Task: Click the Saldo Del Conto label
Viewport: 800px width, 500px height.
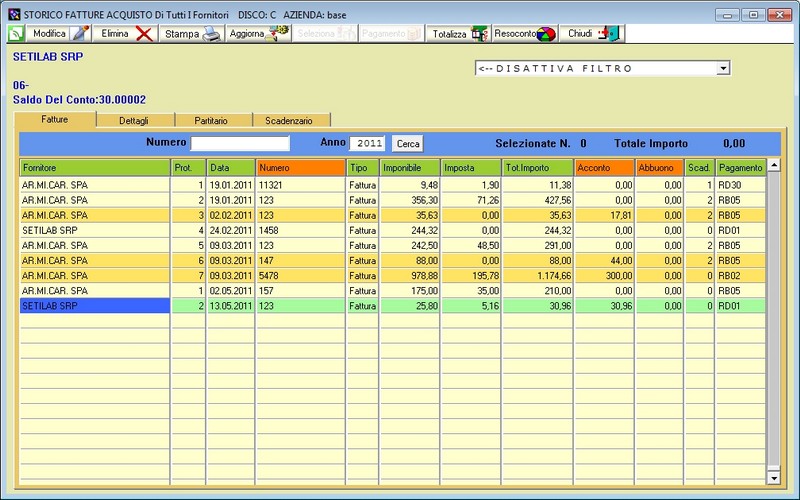Action: (x=79, y=99)
